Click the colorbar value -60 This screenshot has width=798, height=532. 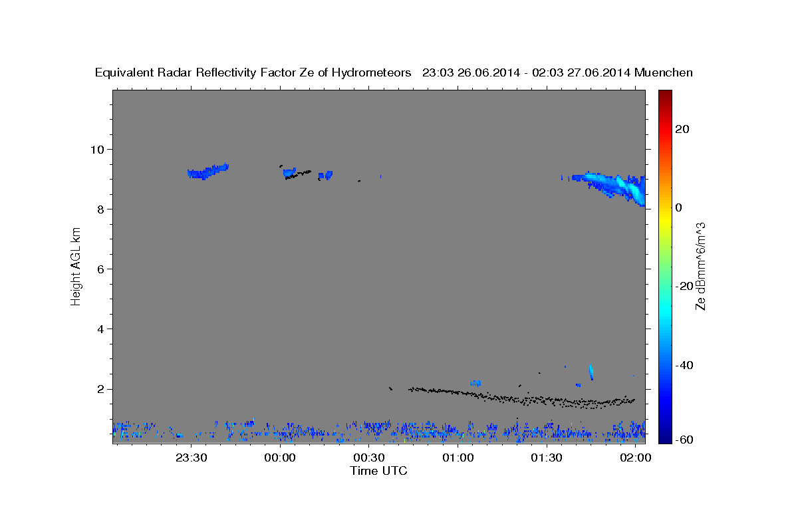tap(684, 440)
